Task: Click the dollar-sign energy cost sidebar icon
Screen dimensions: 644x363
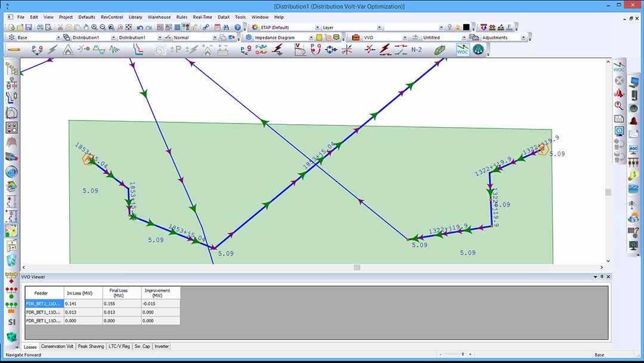Action: [634, 174]
